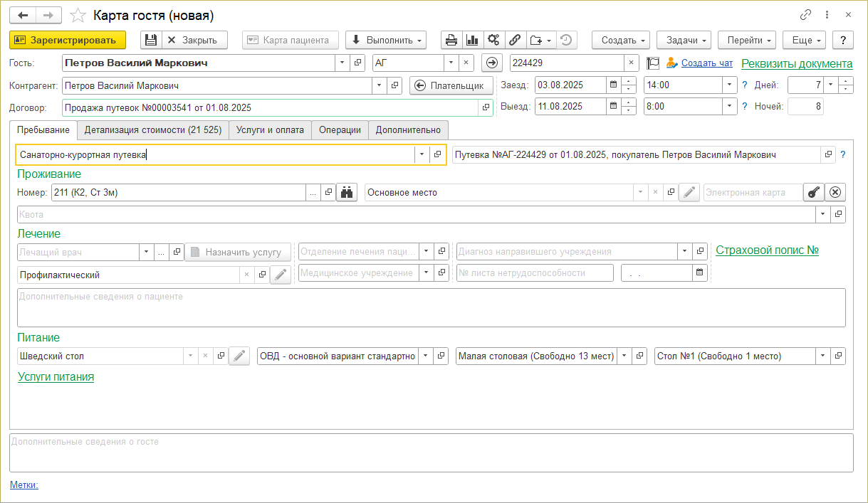Click the flag icon near Создать чат
868x503 pixels.
pos(653,63)
